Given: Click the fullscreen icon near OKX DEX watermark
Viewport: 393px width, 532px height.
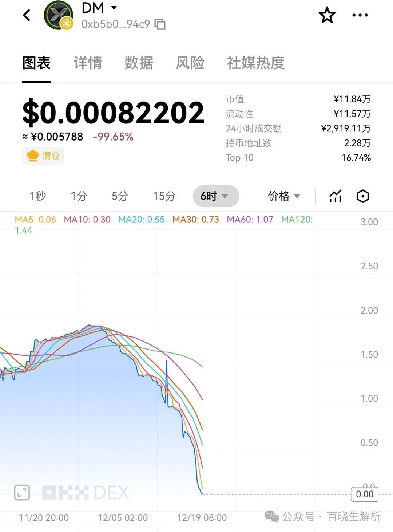Looking at the screenshot, I should click(x=22, y=492).
